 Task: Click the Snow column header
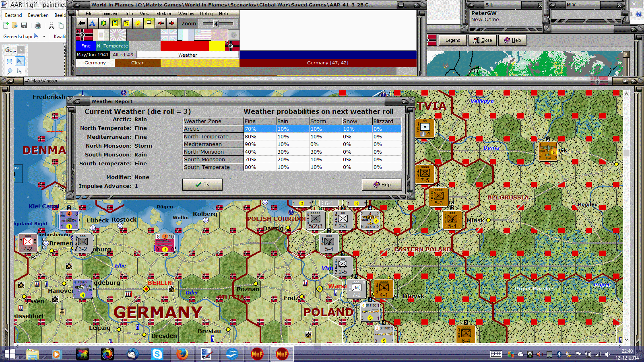[357, 121]
